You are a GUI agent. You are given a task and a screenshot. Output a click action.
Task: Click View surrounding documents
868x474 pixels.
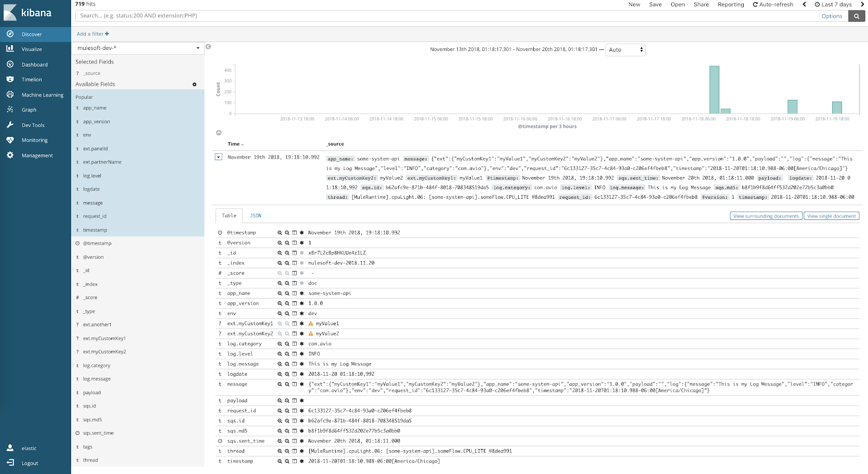pos(765,216)
